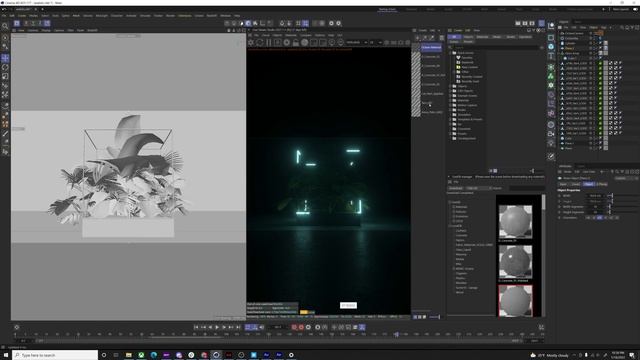Click the green cloner icon in right palette

pos(551,76)
